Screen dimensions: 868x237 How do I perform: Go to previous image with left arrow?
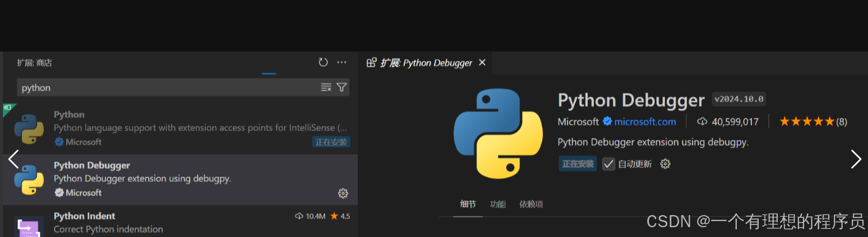click(x=13, y=159)
